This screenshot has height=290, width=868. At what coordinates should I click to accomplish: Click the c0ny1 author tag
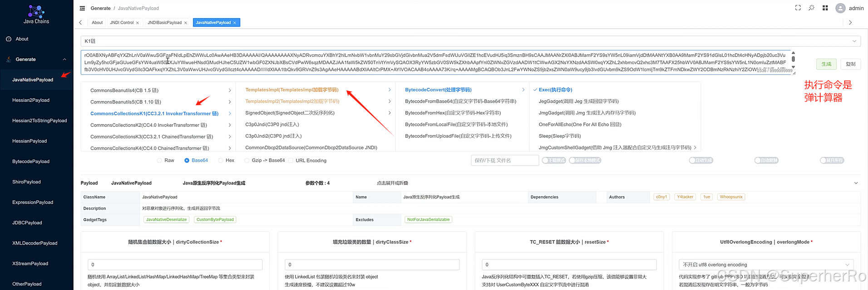coord(661,197)
